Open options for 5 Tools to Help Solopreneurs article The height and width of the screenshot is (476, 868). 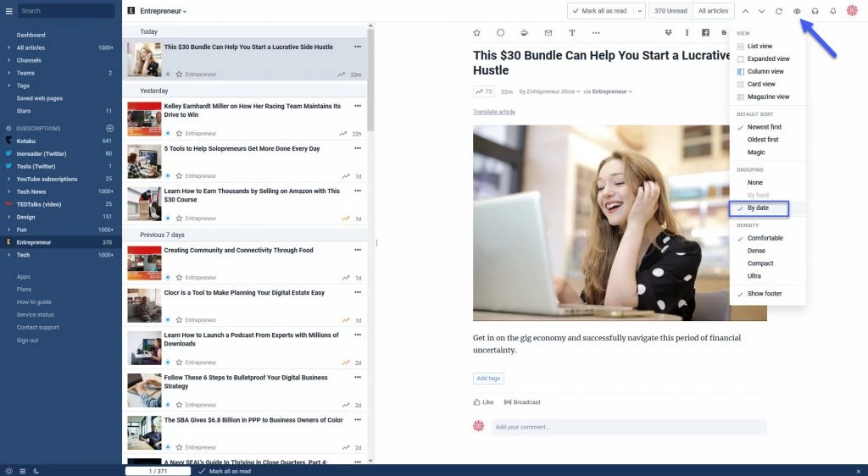(x=358, y=148)
